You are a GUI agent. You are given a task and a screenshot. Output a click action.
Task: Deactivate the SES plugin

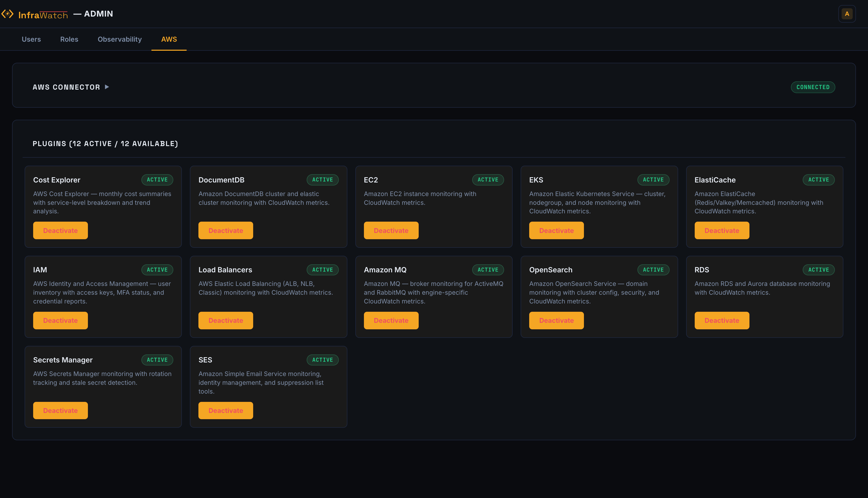(x=226, y=410)
